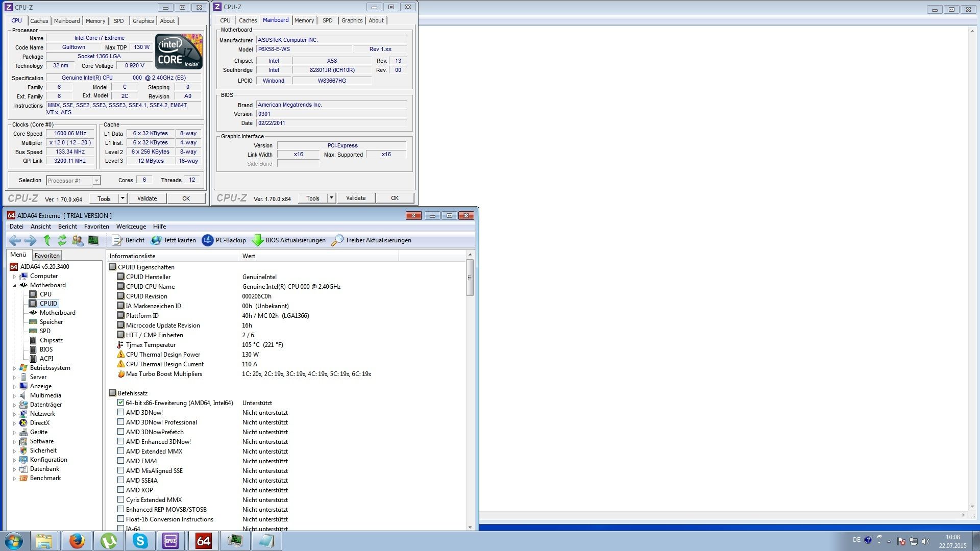
Task: Switch to Memory tab in Mainboard CPU-Z window
Action: pyautogui.click(x=304, y=20)
